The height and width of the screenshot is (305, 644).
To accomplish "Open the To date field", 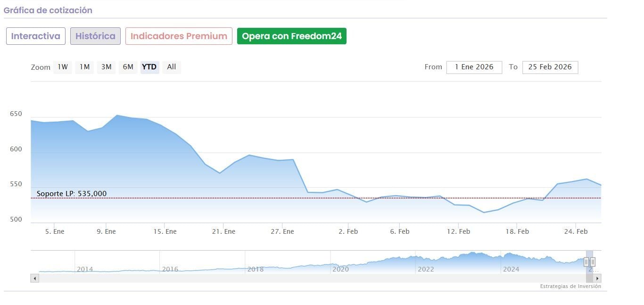I will (x=550, y=67).
